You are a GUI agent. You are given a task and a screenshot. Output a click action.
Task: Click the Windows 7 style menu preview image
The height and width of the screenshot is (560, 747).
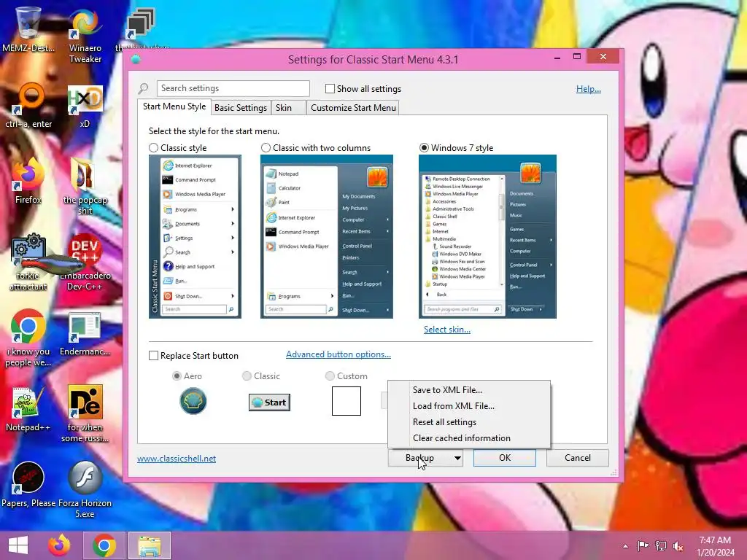487,237
